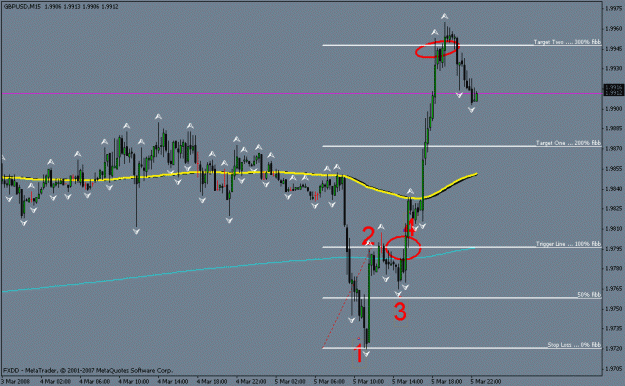Select the magenta horizontal price line
Image resolution: width=625 pixels, height=386 pixels.
point(302,93)
